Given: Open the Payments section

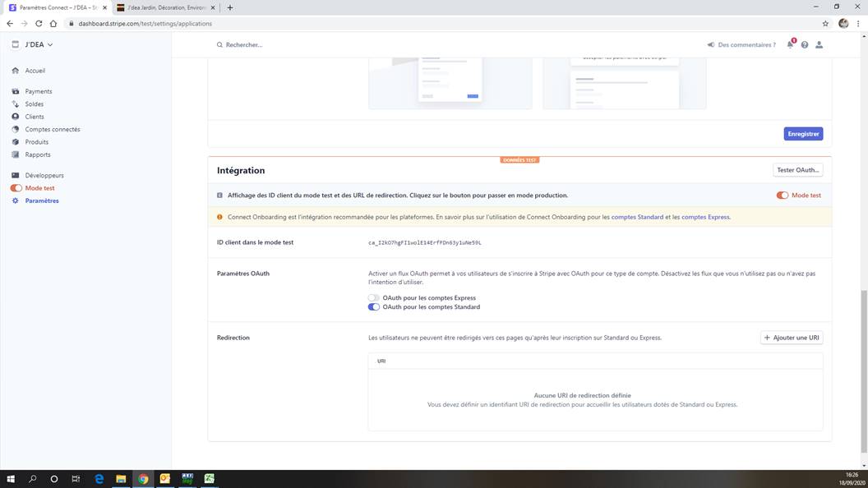Looking at the screenshot, I should click(38, 91).
